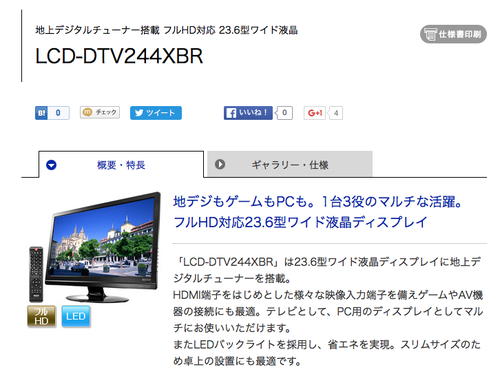Click the フルHD gold badge icon
Viewport: 500px width, 374px height.
pyautogui.click(x=42, y=316)
